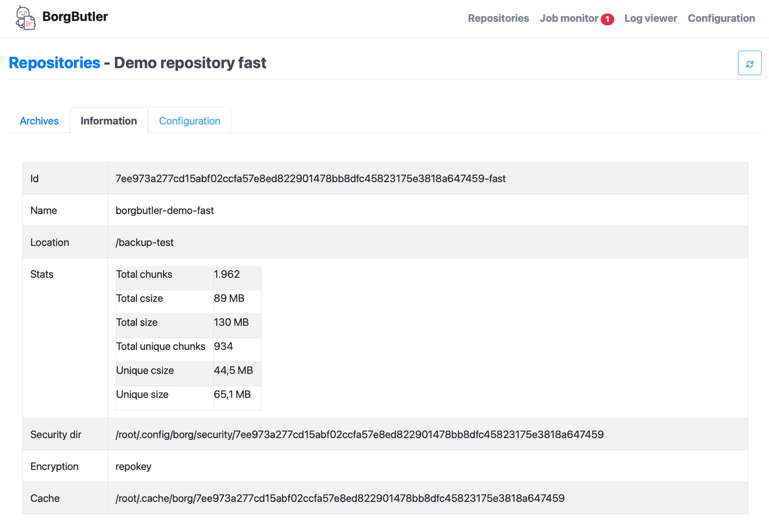This screenshot has width=769, height=532.
Task: Click the location value /backup-test
Action: 145,242
